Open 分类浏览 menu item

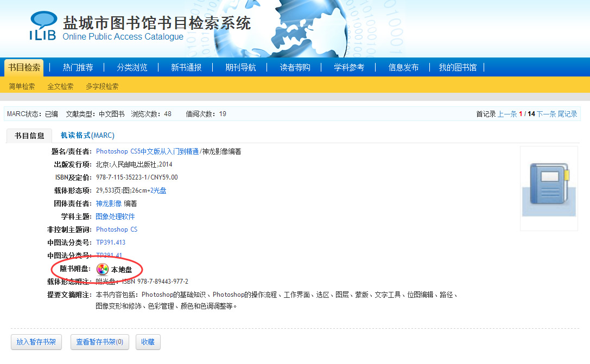click(x=132, y=67)
